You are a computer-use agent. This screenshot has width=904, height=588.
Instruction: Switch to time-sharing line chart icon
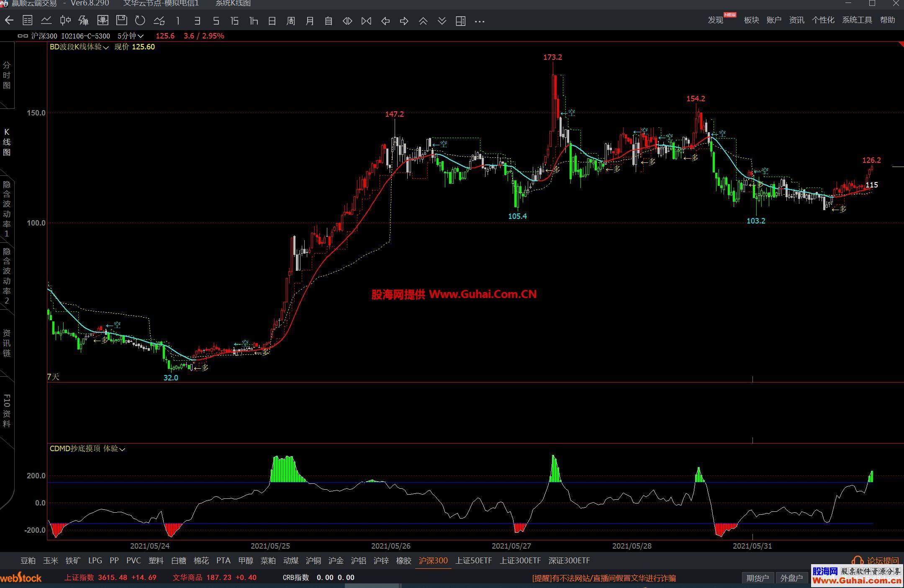tap(46, 21)
